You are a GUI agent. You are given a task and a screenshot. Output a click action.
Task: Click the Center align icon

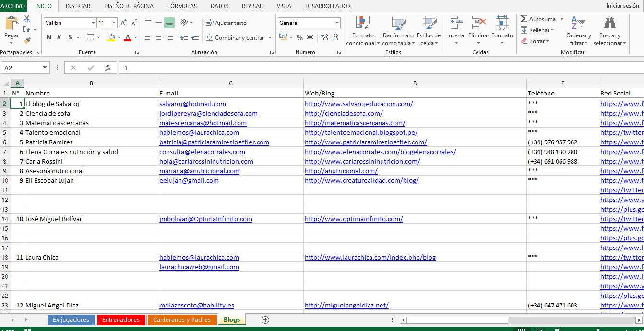[159, 37]
